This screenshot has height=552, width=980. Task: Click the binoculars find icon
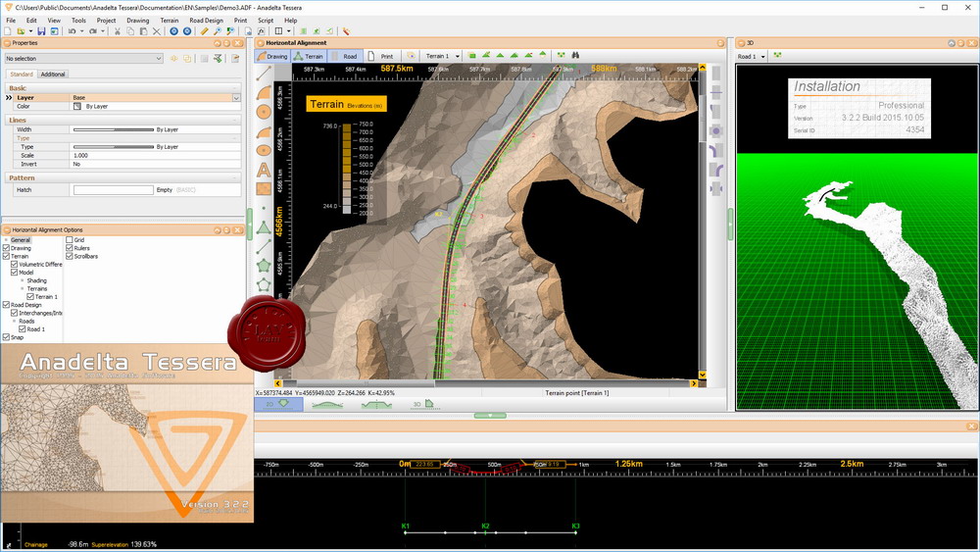coord(575,56)
